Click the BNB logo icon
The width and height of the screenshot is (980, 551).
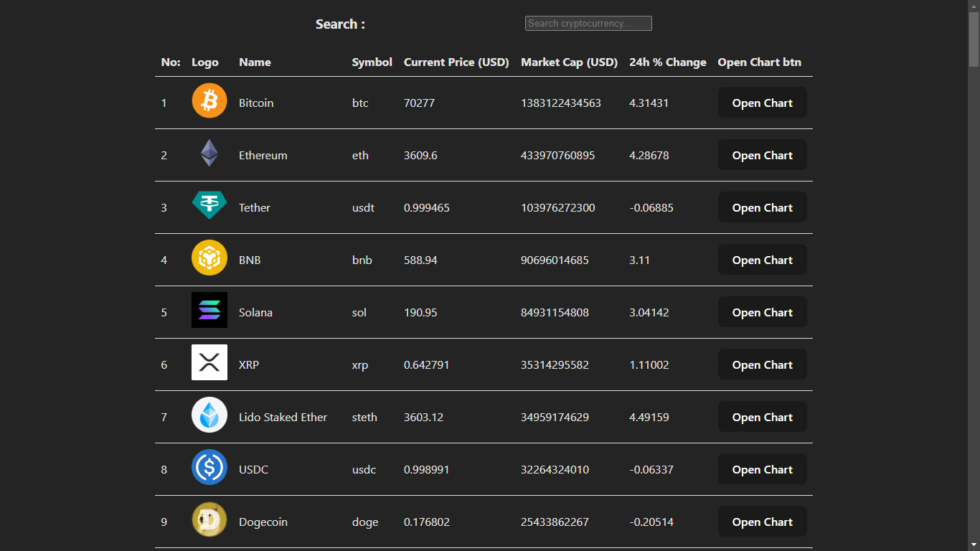pos(209,258)
